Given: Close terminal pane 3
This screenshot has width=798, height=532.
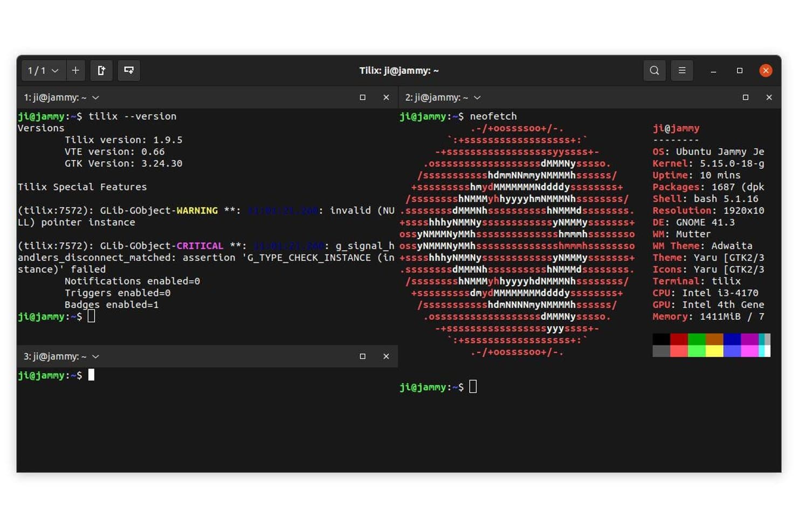Looking at the screenshot, I should coord(386,356).
